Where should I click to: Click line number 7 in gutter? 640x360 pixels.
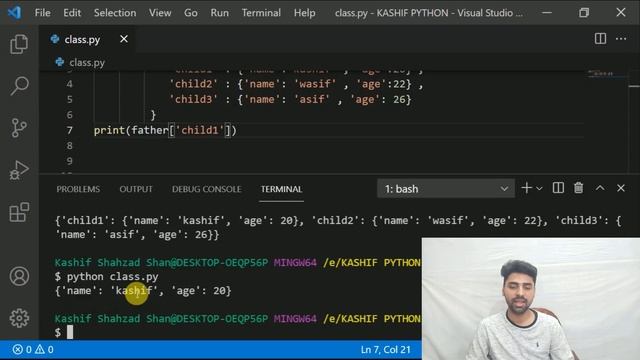point(69,130)
